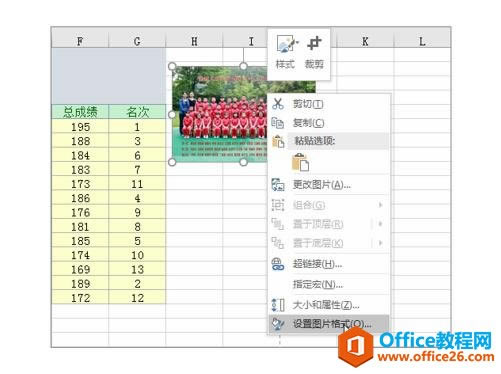The image size is (501, 374).
Task: Click the rank cell showing 12
Action: [x=137, y=298]
